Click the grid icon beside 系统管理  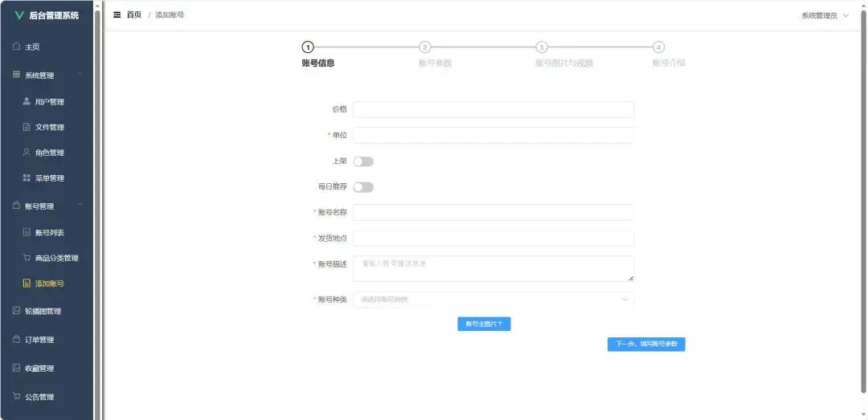coord(17,75)
